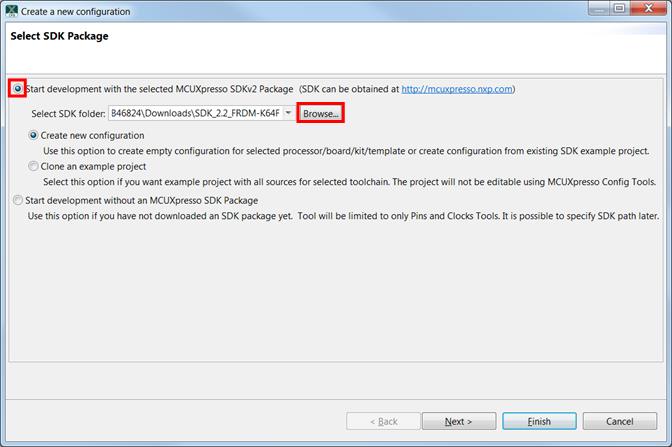This screenshot has height=447, width=672.
Task: Select Start development with selected MCUXpresso SDKv2 Package
Action: (x=17, y=89)
